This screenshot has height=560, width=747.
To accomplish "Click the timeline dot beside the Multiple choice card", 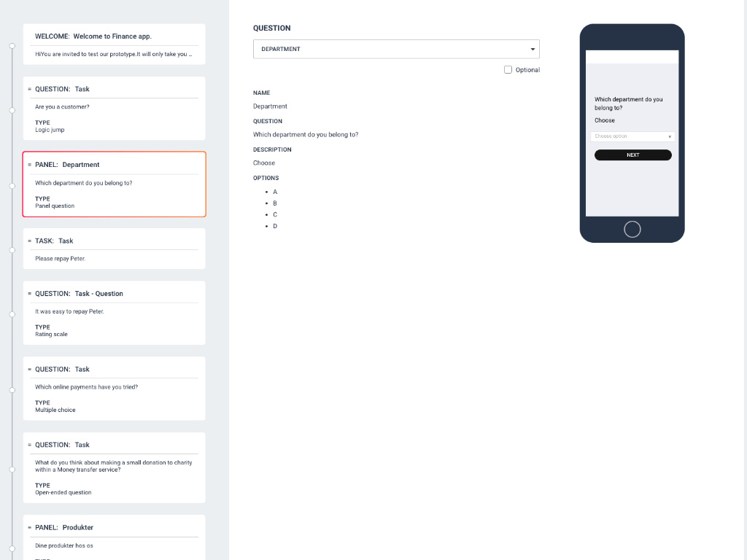I will (12, 390).
